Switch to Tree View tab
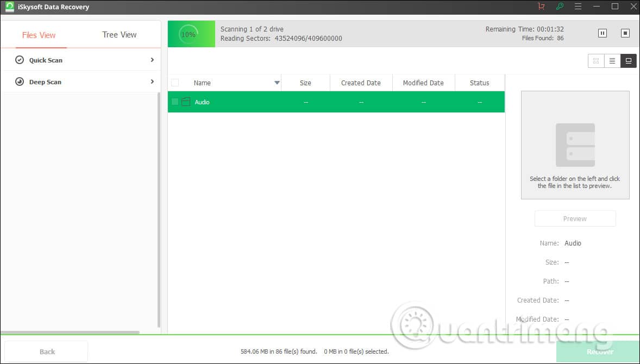This screenshot has width=640, height=364. [119, 35]
